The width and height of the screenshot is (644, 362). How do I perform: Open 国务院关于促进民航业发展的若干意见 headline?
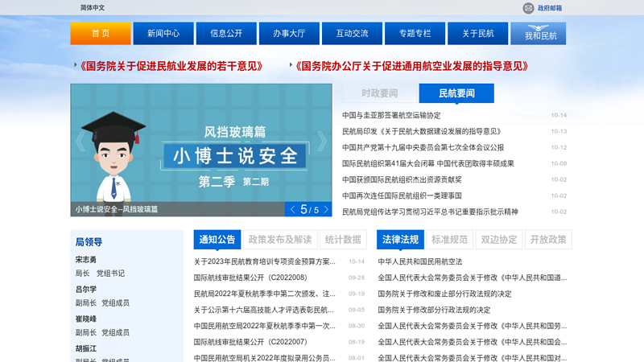pyautogui.click(x=171, y=66)
